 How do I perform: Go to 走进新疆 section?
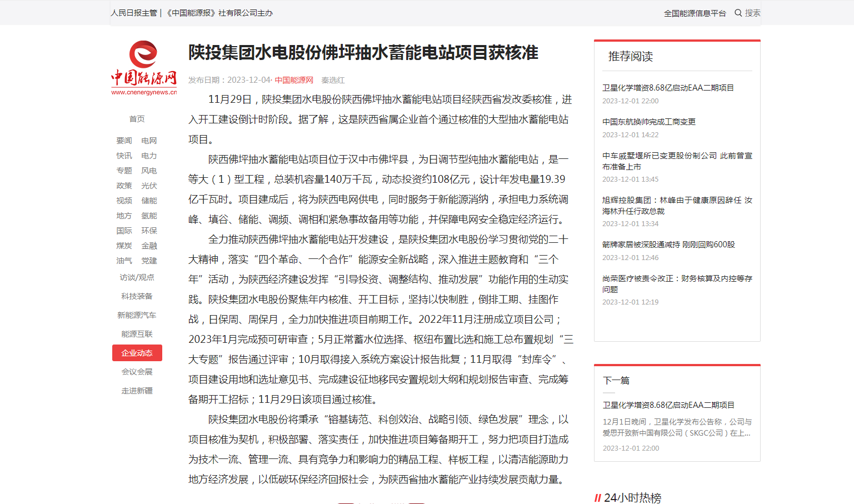click(x=137, y=391)
